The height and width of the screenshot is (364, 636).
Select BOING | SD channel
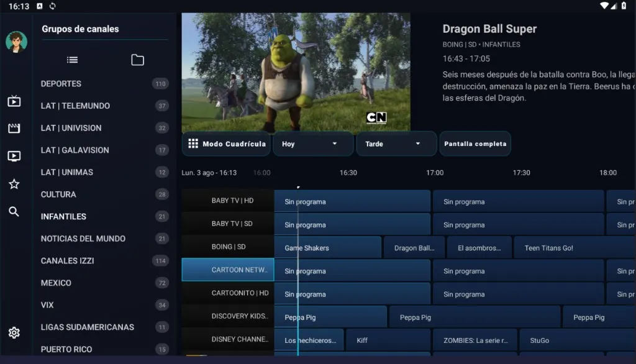tap(228, 247)
